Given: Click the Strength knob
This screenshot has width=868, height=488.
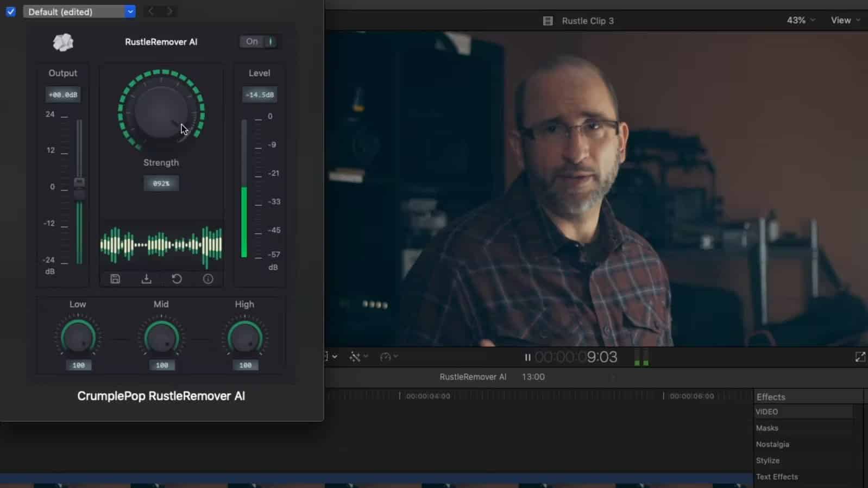Looking at the screenshot, I should [x=161, y=111].
